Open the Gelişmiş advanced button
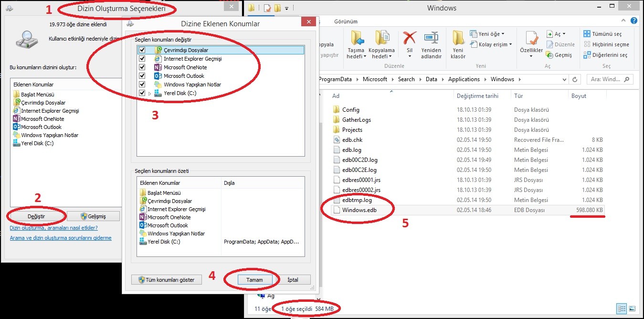The height and width of the screenshot is (319, 644). [x=93, y=216]
